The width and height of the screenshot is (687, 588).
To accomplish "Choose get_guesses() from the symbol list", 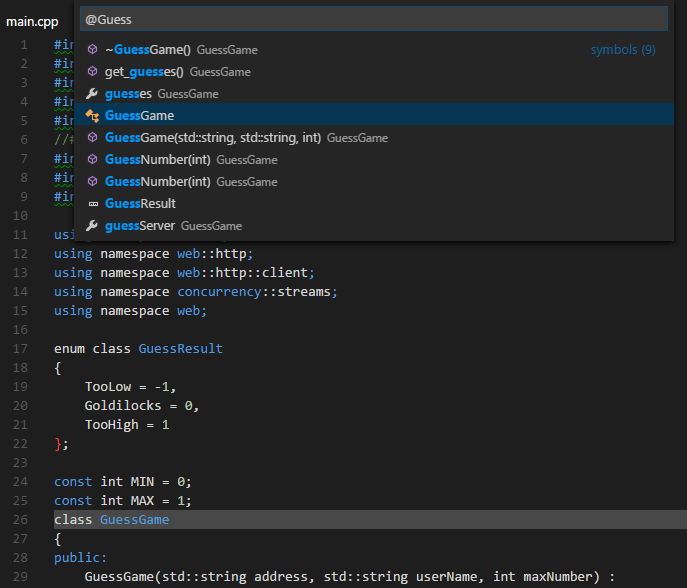I will coord(144,71).
